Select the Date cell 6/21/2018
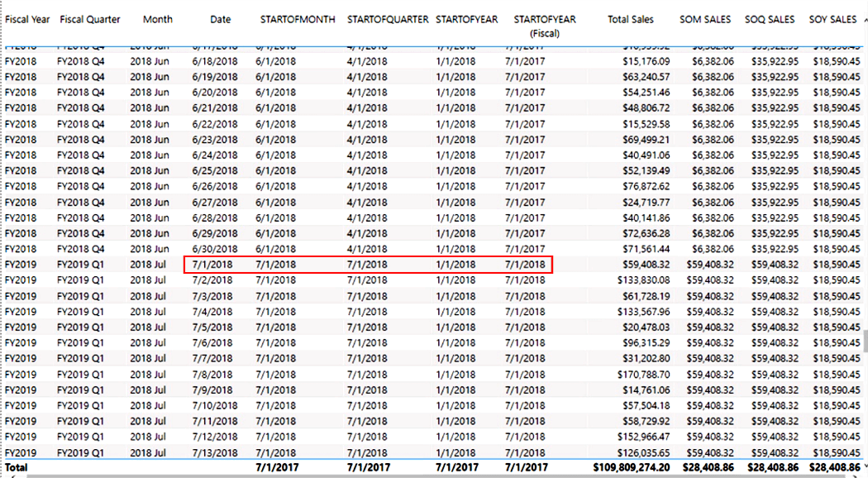 pos(215,108)
